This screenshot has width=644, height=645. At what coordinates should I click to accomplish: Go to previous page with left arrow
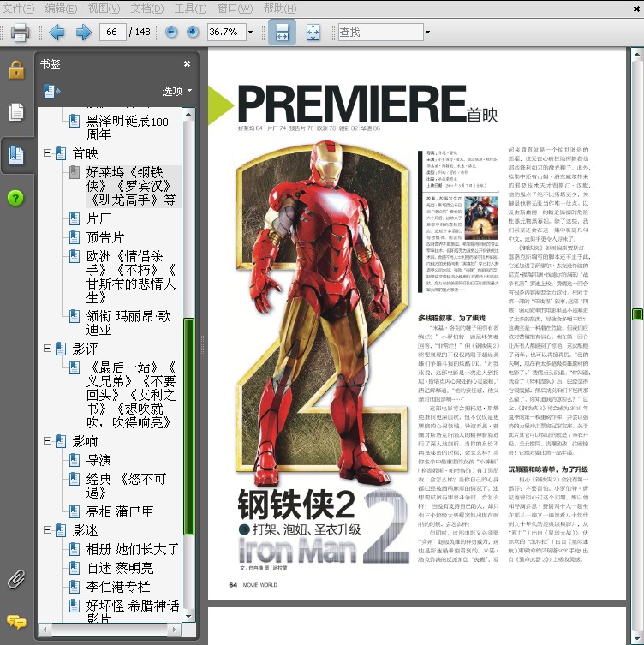click(x=57, y=32)
